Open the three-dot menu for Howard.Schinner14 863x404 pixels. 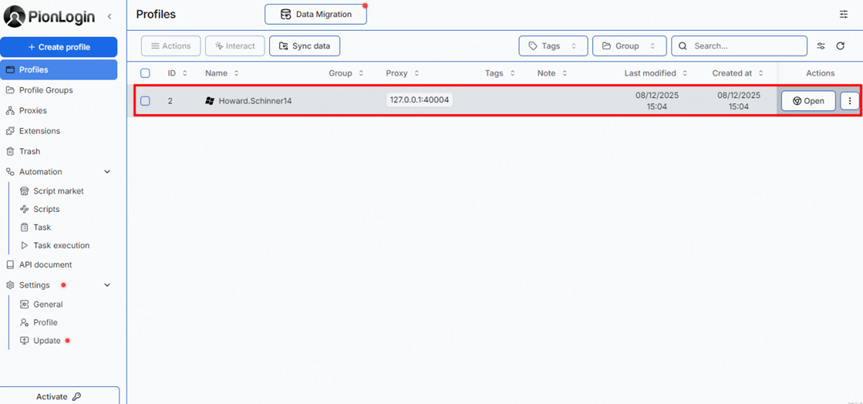(x=849, y=101)
